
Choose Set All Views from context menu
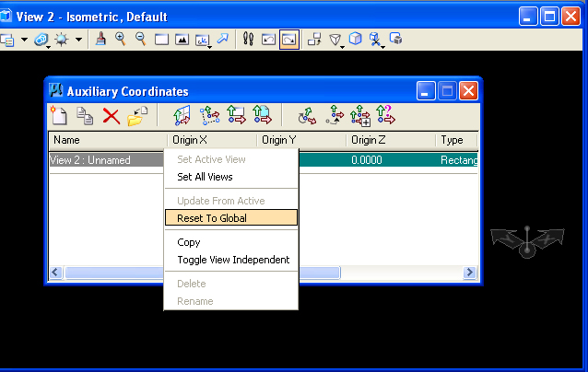tap(231, 177)
